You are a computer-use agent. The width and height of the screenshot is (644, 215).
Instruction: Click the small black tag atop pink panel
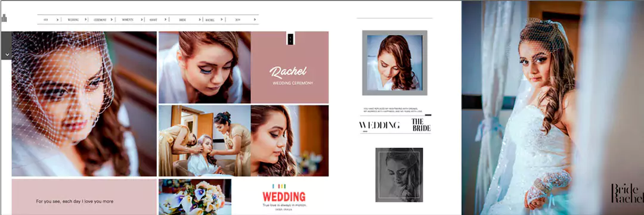pos(290,39)
